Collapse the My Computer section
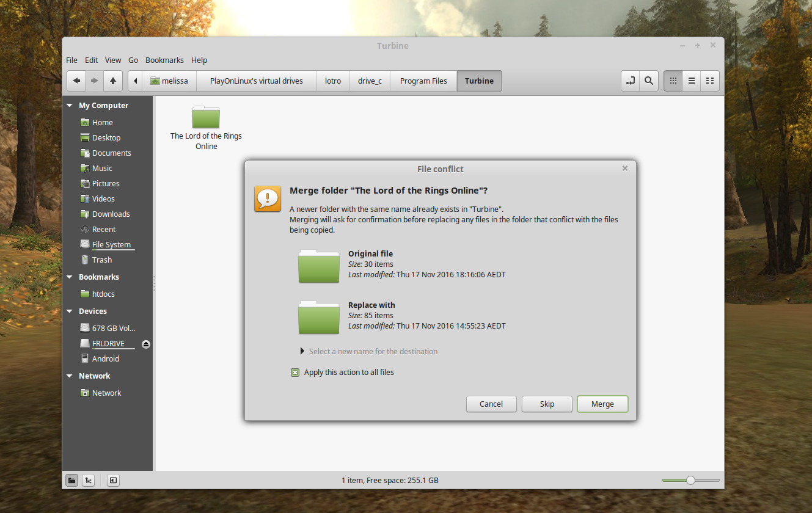The width and height of the screenshot is (812, 513). pos(70,106)
